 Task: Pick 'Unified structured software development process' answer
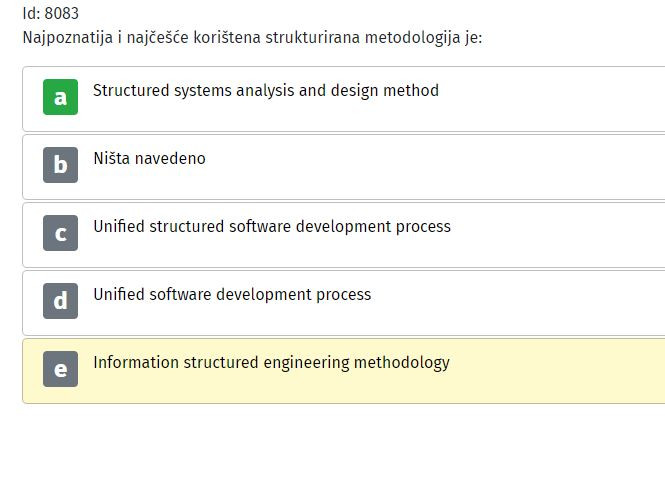tap(271, 226)
